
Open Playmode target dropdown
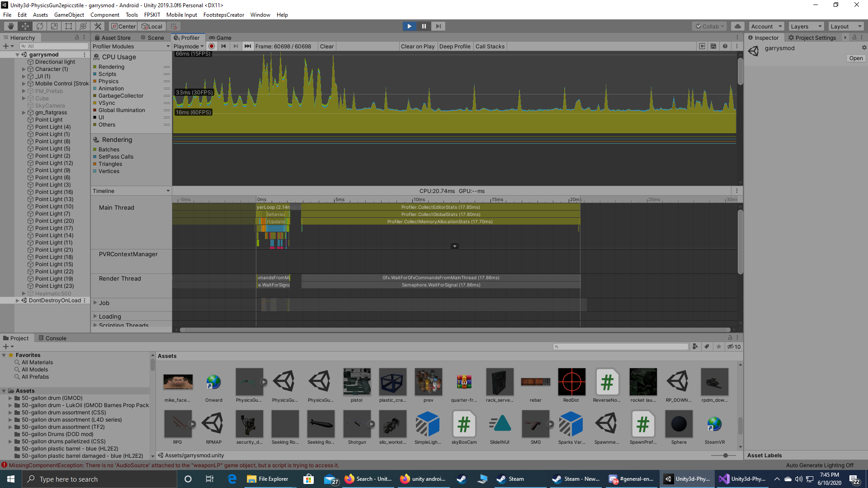[189, 46]
